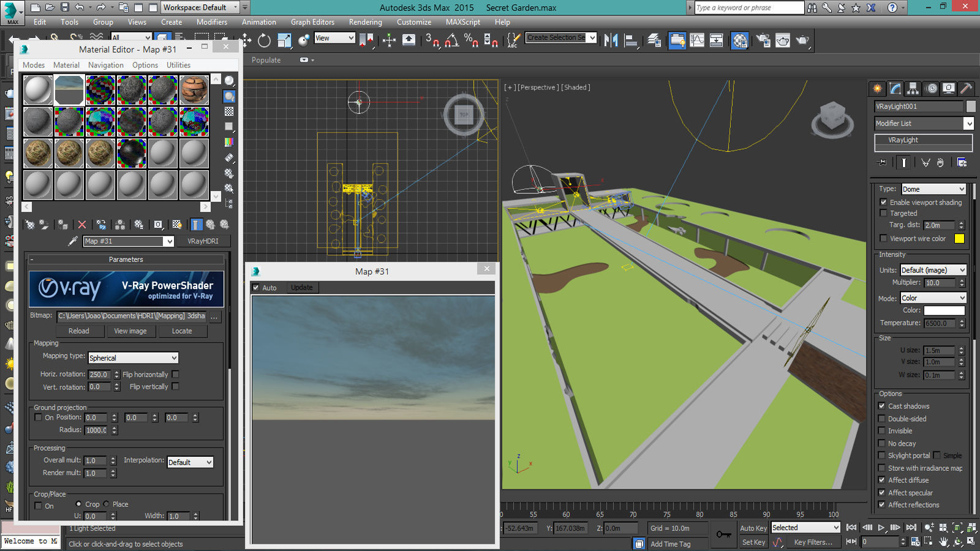
Task: Click the Go to Parent icon
Action: point(211,225)
